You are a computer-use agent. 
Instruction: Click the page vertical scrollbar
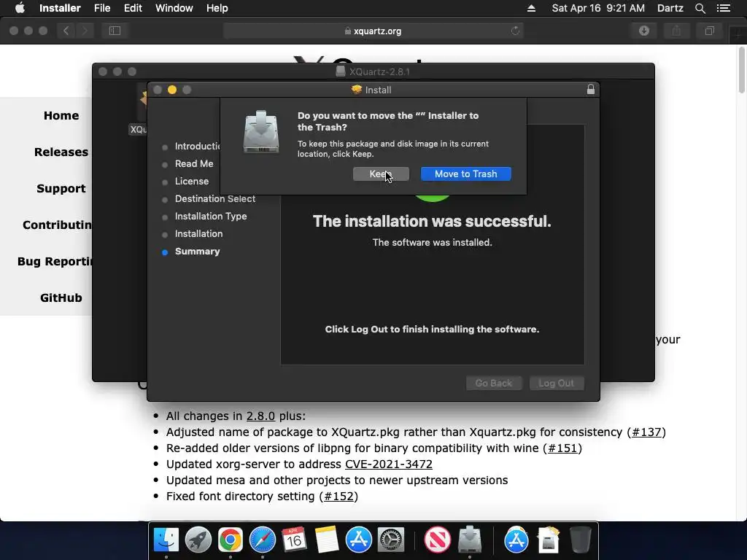pos(742,71)
